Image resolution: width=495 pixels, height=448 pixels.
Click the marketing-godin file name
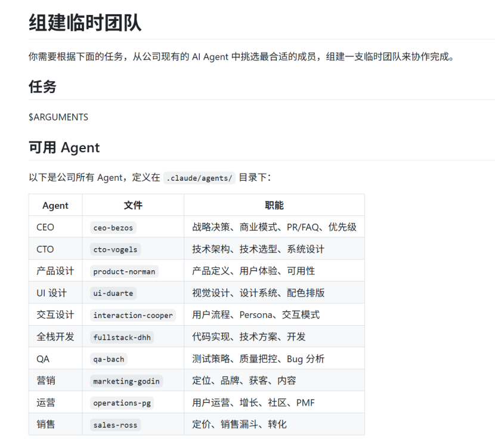point(126,381)
